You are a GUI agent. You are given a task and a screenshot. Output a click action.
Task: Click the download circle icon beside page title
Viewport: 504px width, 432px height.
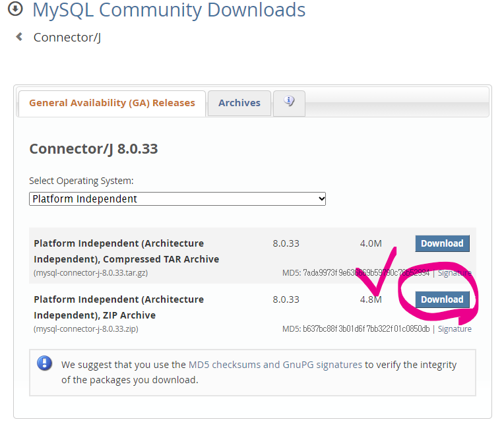click(15, 9)
